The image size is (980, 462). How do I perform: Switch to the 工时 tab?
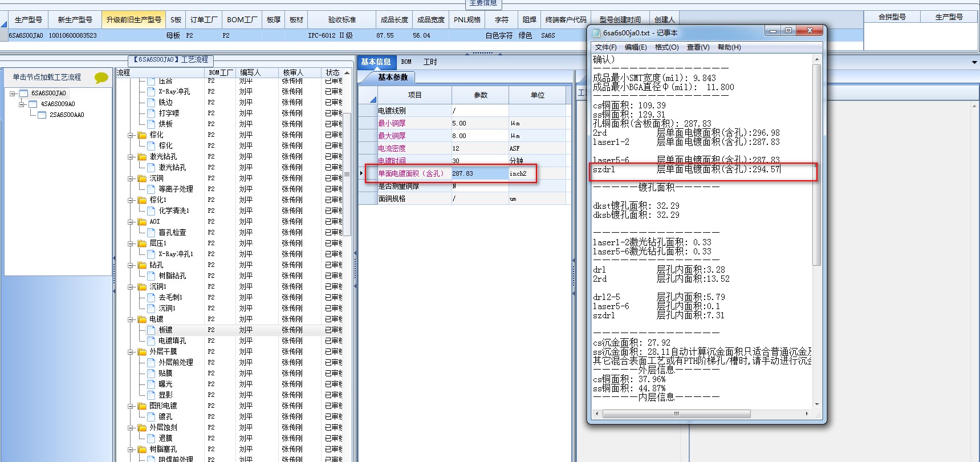tap(430, 62)
